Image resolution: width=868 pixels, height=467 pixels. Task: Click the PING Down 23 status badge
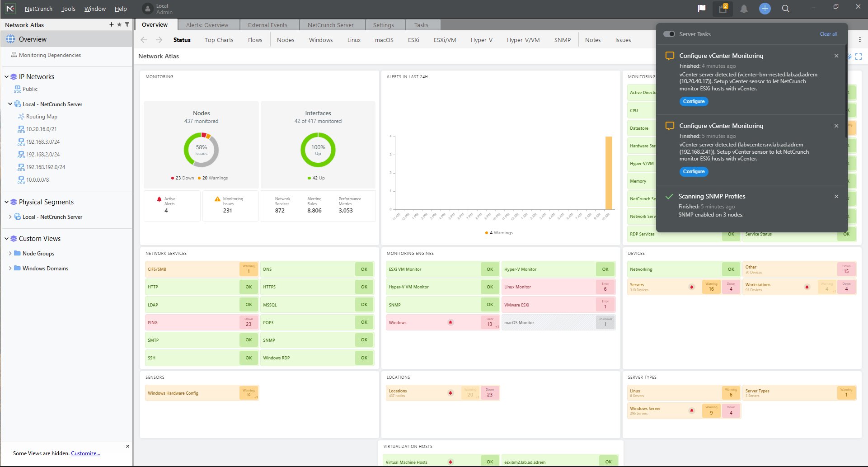click(x=249, y=322)
